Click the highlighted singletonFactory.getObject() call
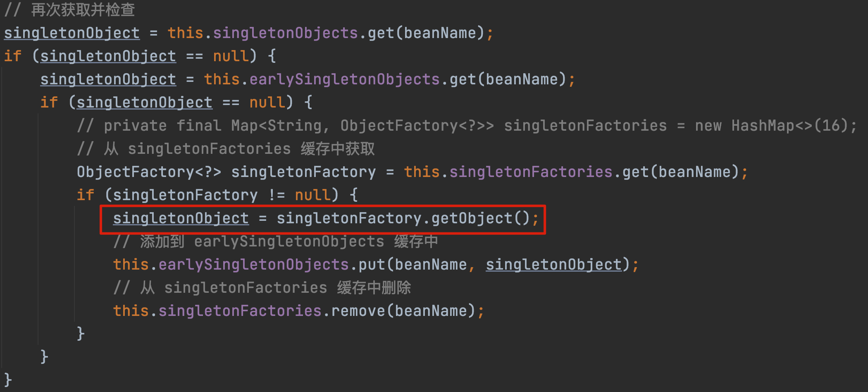868x392 pixels. (403, 218)
